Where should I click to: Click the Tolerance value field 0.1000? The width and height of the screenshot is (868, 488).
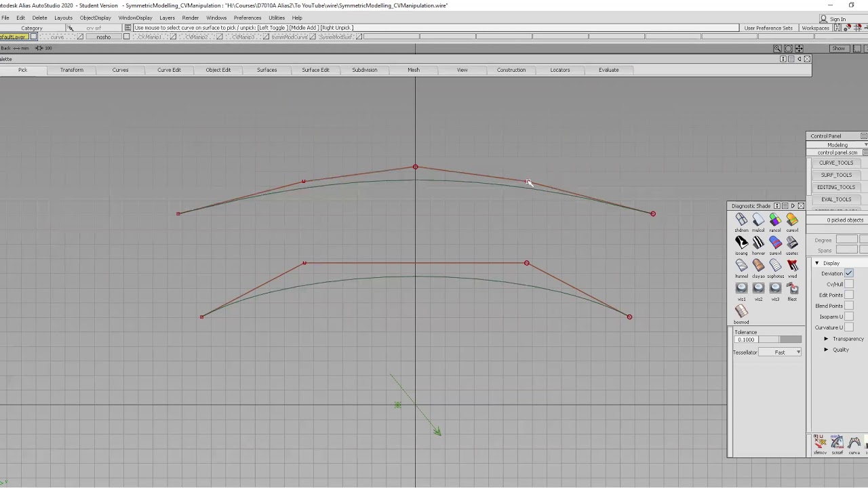[x=746, y=340]
